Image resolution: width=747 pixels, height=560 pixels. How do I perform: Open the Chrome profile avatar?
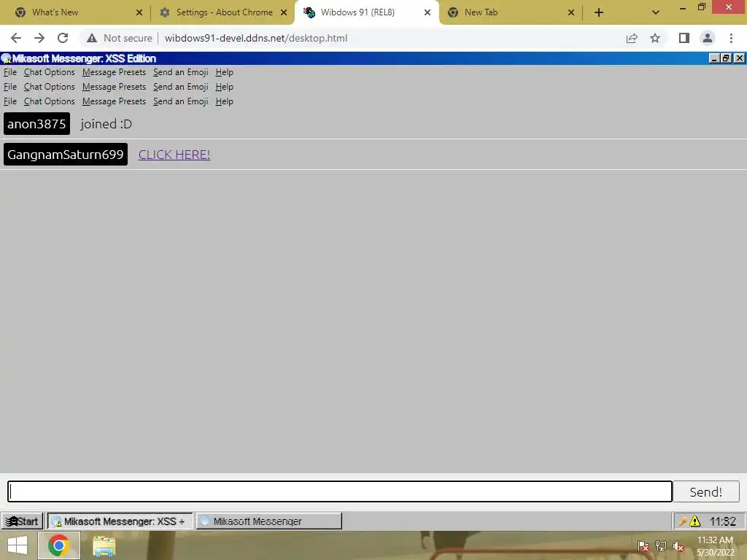coord(708,38)
